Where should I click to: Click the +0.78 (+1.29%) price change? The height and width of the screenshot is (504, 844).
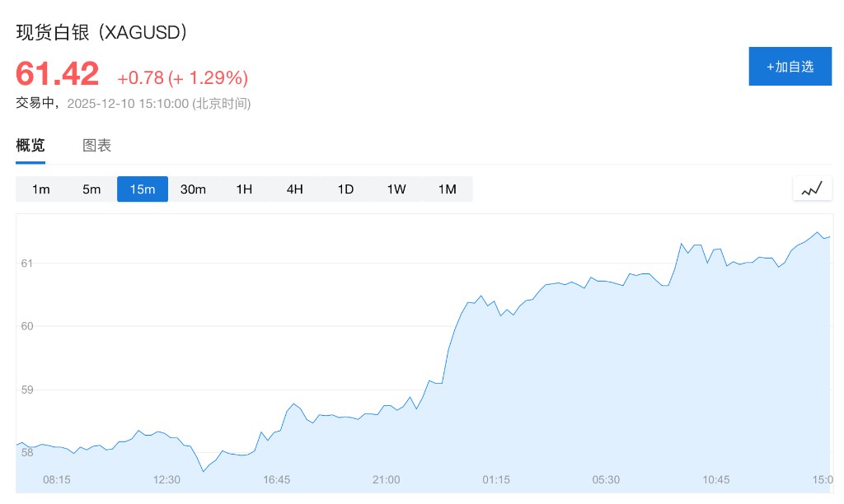[182, 78]
